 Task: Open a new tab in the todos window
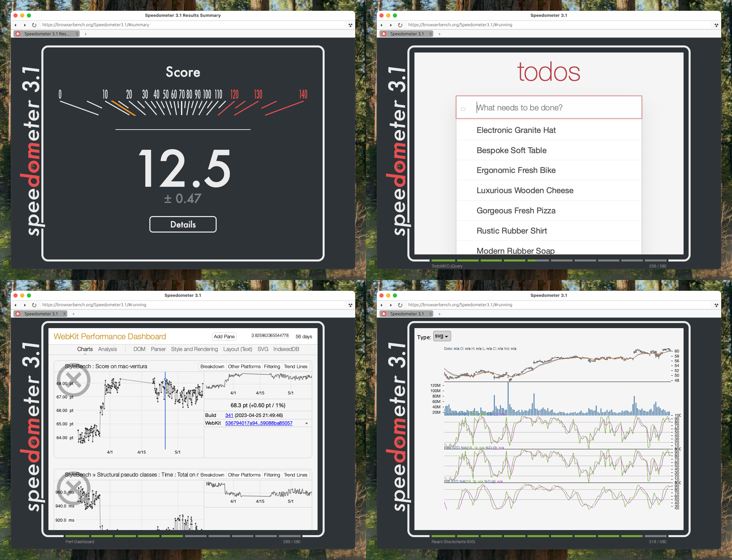(x=439, y=34)
